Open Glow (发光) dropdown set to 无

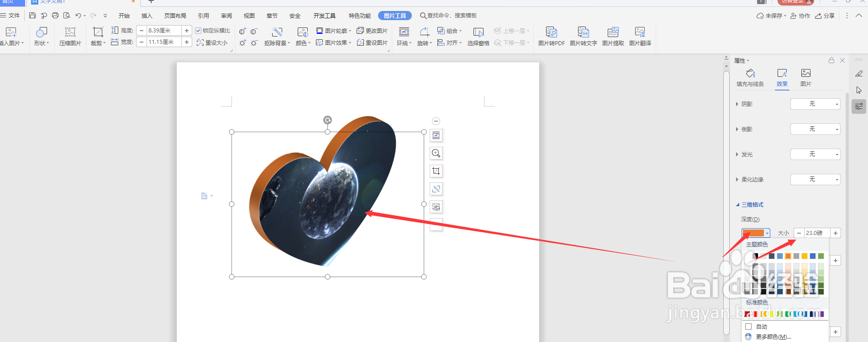[815, 154]
